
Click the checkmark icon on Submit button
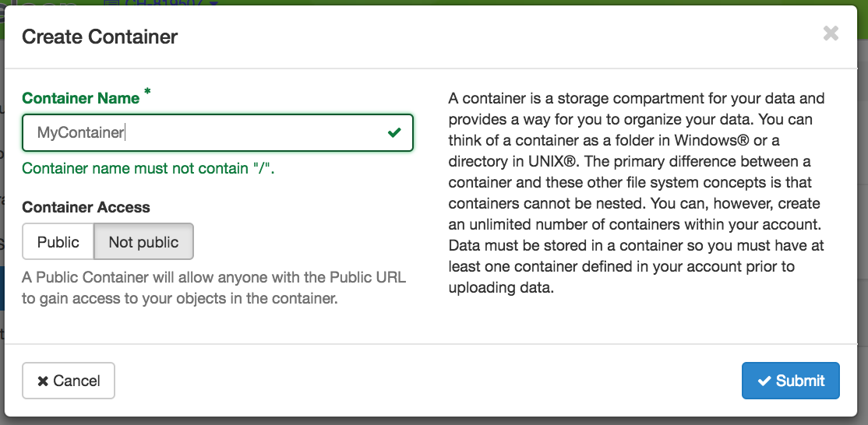[764, 381]
